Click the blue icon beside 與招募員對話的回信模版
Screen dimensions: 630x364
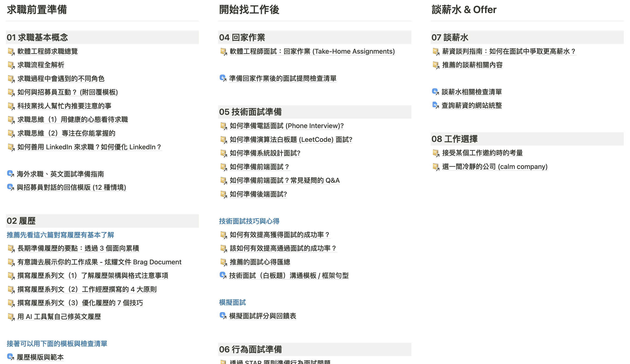pyautogui.click(x=10, y=187)
